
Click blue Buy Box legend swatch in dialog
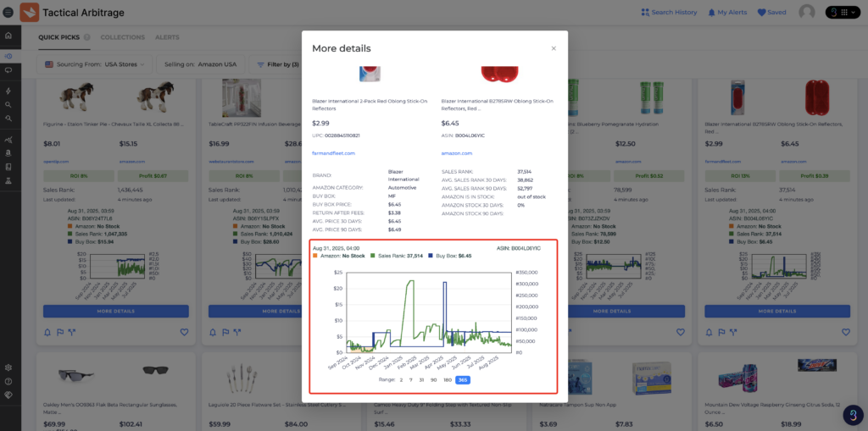(x=432, y=256)
